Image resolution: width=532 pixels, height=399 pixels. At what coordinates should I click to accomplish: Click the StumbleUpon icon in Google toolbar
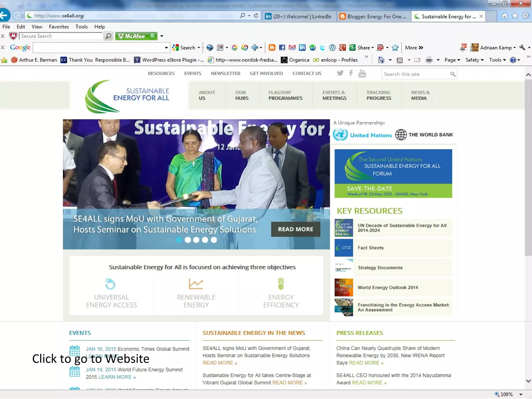pos(312,48)
